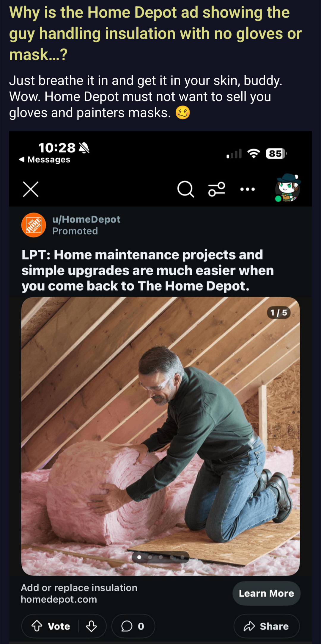Open the LPT promoted post title

[x=148, y=270]
